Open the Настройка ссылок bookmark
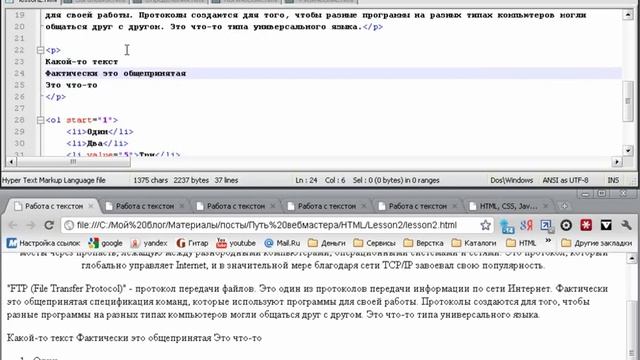This screenshot has width=640, height=360. [x=44, y=243]
